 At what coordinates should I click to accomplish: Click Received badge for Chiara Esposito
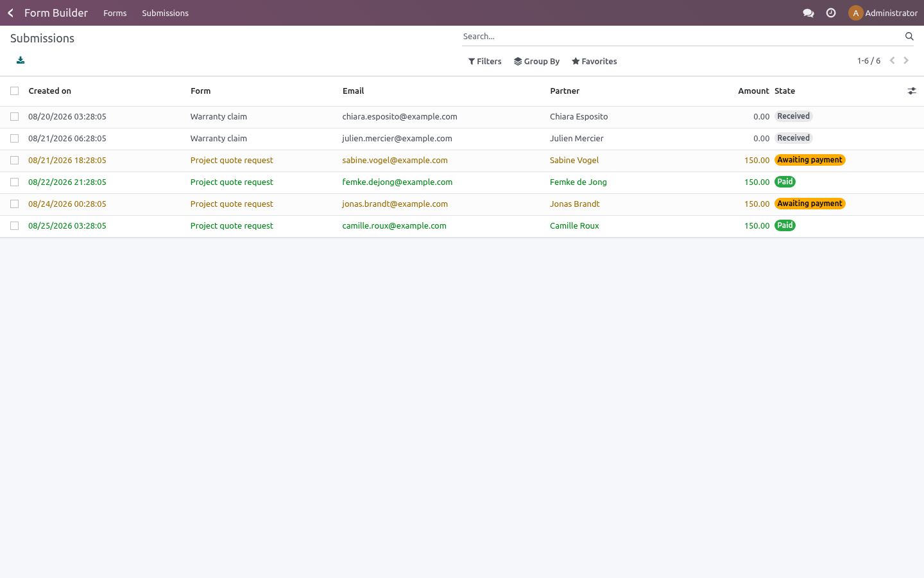pyautogui.click(x=794, y=116)
